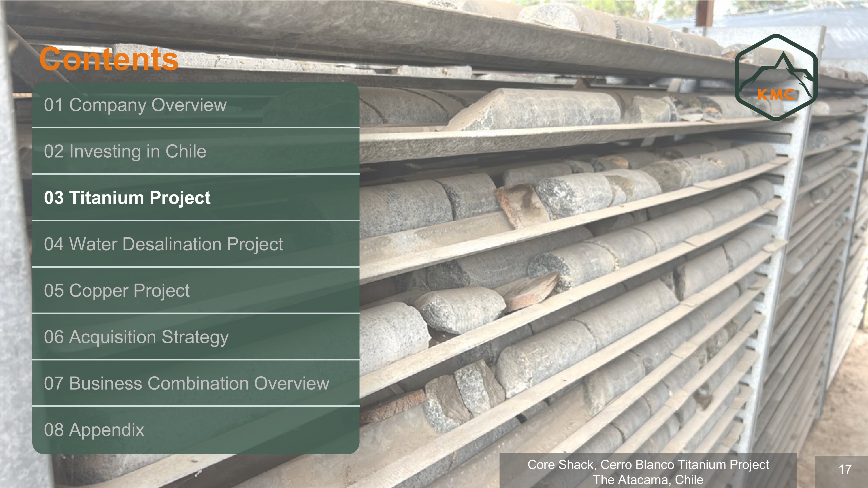
Task: Select 'The Atacama, Chile' caption line
Action: (x=648, y=480)
